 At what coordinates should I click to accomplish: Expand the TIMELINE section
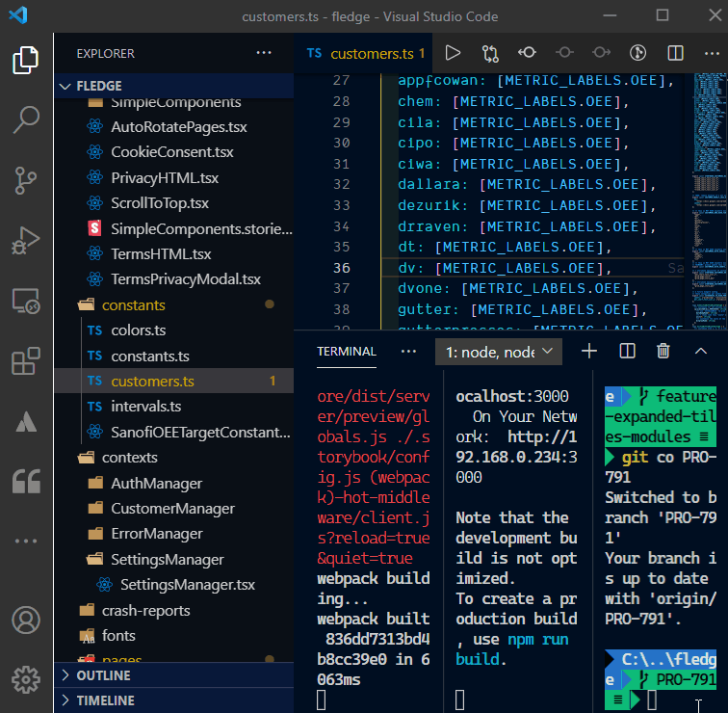(173, 700)
